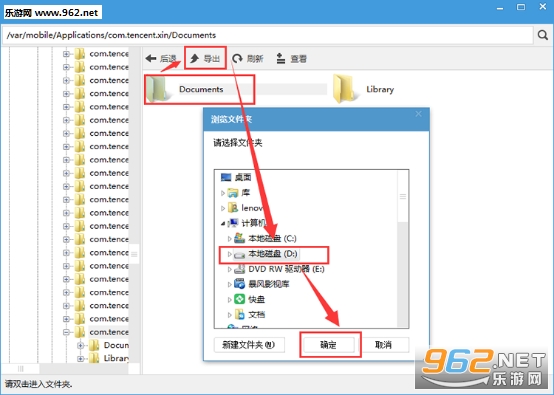
Task: Expand the Library node in left tree
Action: (81, 359)
